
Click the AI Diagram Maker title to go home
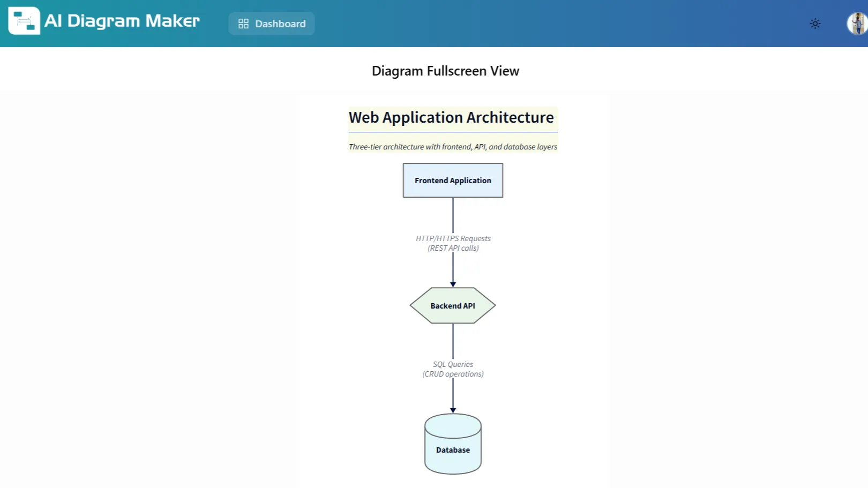[122, 21]
